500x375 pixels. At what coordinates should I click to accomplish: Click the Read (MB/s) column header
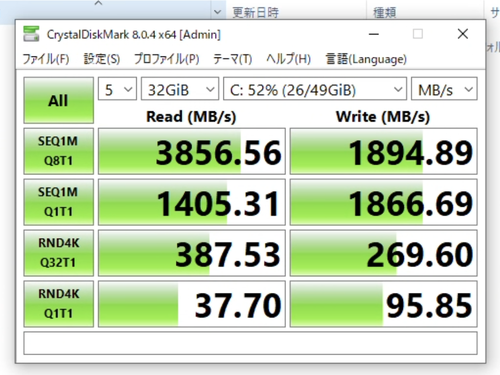(x=191, y=117)
